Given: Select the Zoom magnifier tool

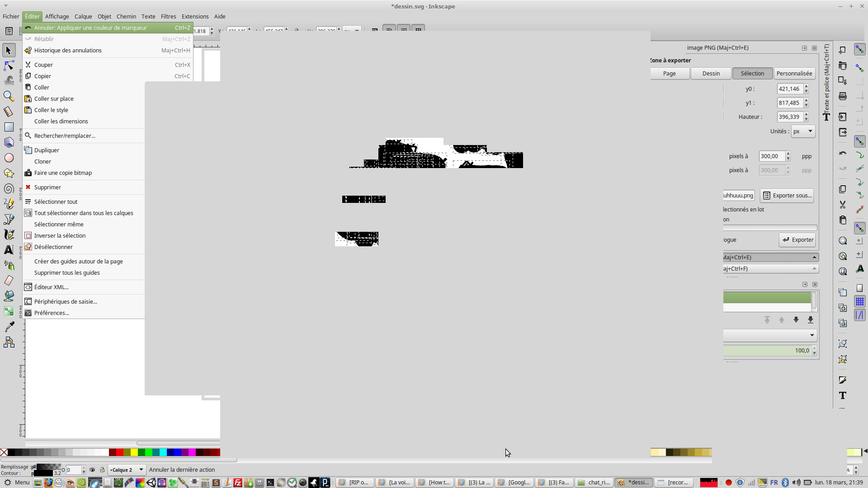Looking at the screenshot, I should [9, 96].
